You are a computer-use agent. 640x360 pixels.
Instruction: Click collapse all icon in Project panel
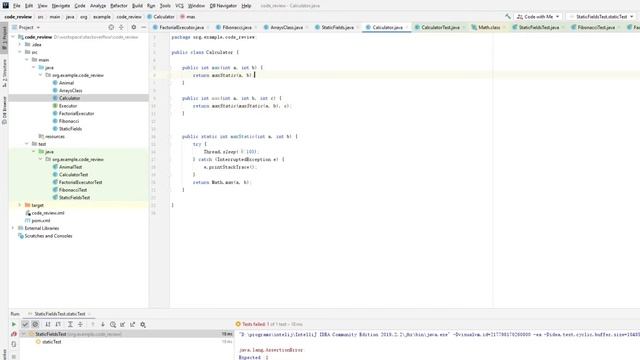tap(121, 27)
